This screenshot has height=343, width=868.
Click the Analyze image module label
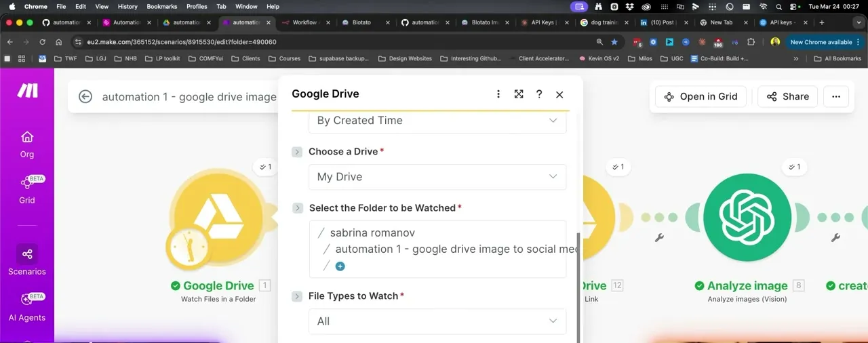pos(747,286)
